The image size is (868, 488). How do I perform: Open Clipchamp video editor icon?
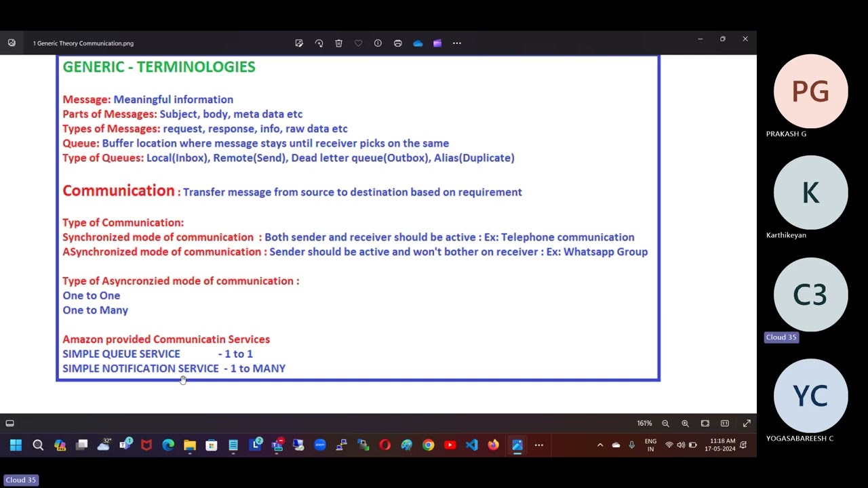(x=437, y=43)
